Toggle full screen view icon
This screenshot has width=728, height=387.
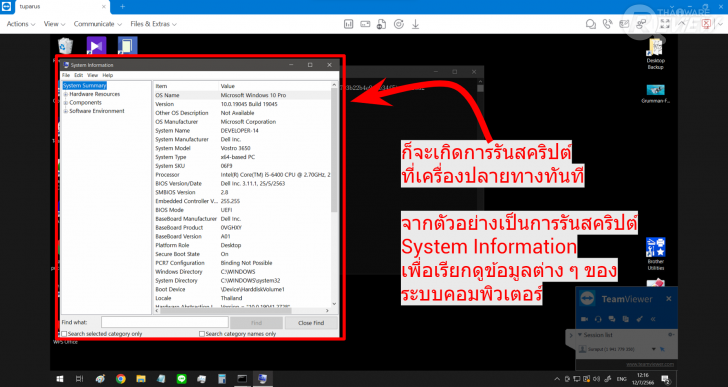[665, 24]
